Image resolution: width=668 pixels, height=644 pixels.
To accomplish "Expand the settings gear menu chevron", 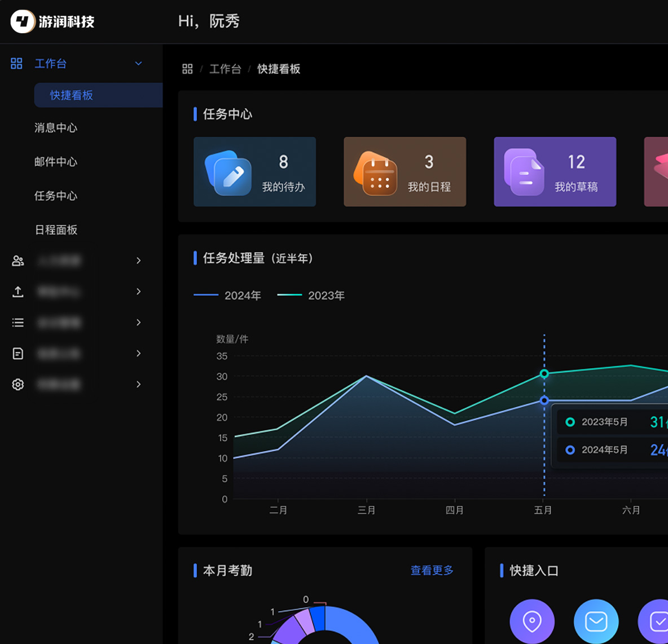I will [138, 385].
